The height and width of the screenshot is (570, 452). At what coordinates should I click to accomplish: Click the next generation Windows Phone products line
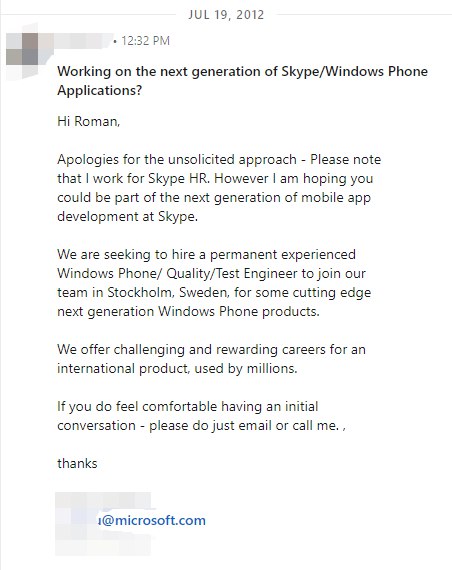pyautogui.click(x=188, y=312)
